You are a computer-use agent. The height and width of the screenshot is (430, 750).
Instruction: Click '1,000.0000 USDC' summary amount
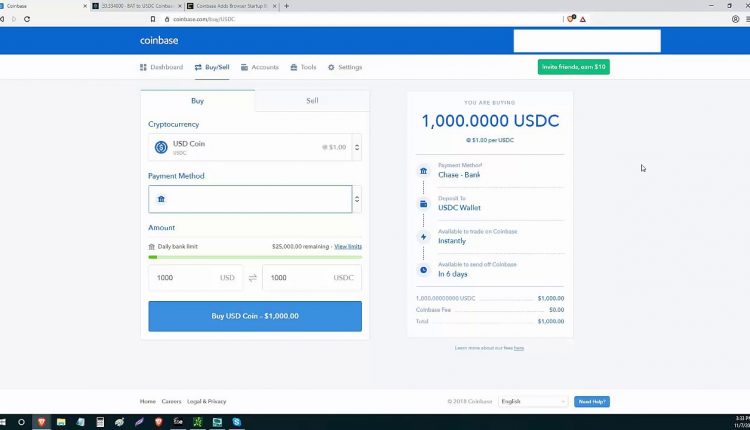490,121
